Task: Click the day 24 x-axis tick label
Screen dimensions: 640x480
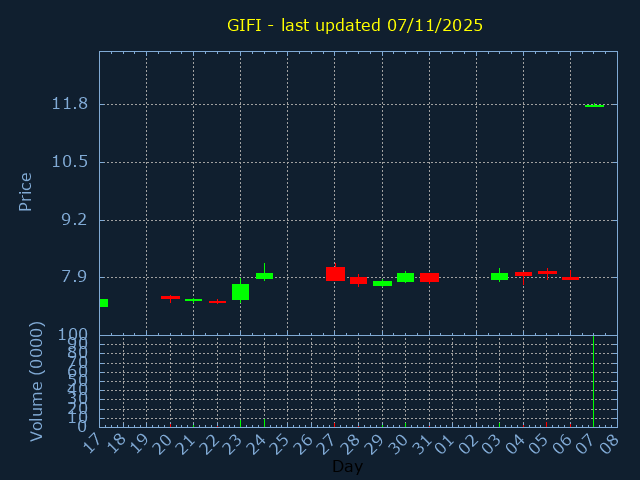Action: coord(257,444)
